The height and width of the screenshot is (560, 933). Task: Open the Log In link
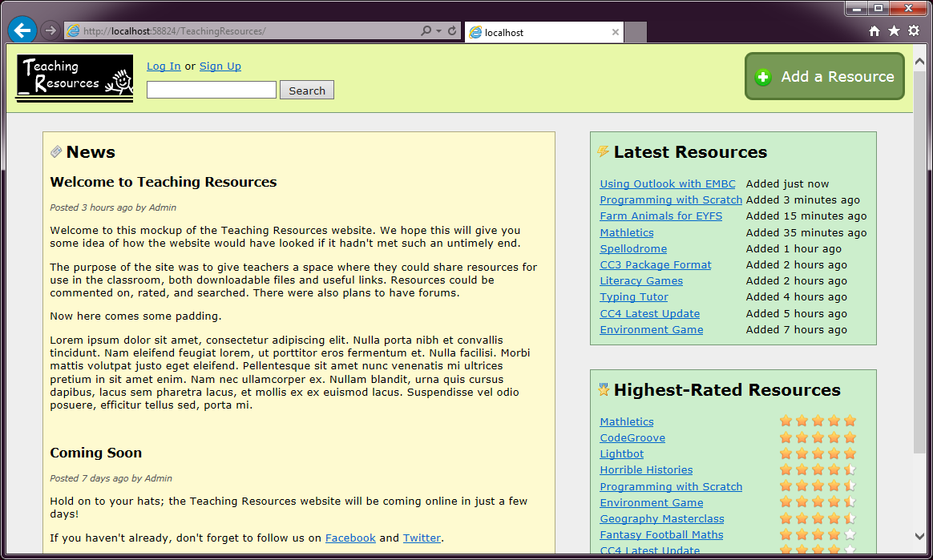(x=164, y=66)
